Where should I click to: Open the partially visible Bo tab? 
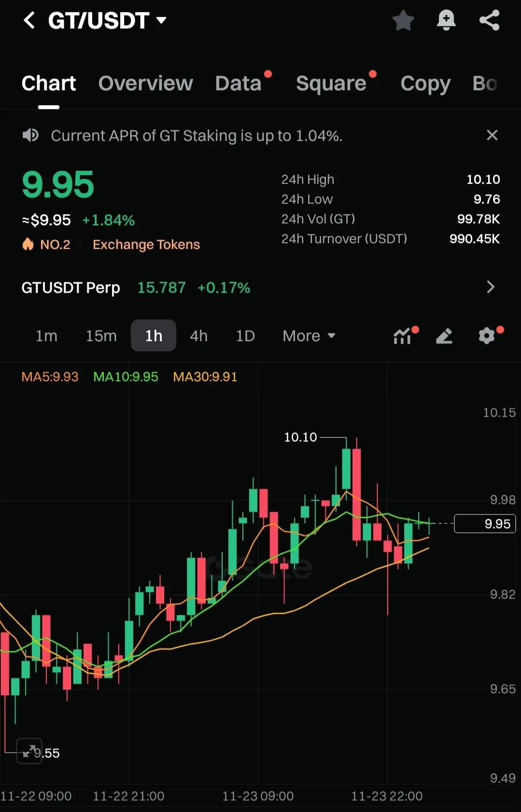[485, 83]
